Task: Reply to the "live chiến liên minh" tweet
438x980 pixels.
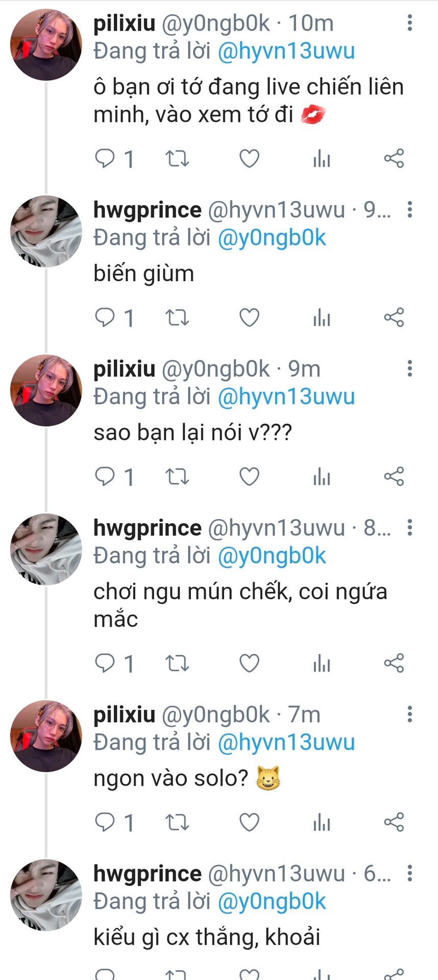Action: 105,158
